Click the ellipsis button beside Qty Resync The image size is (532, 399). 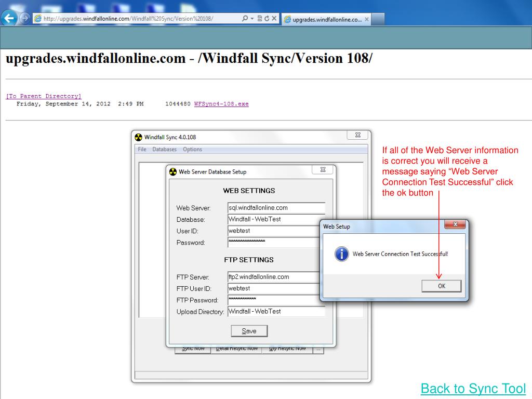tap(318, 350)
